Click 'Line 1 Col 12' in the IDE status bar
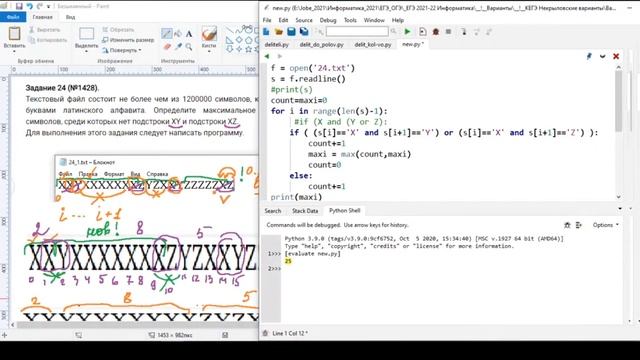This screenshot has width=640, height=360. (x=290, y=333)
